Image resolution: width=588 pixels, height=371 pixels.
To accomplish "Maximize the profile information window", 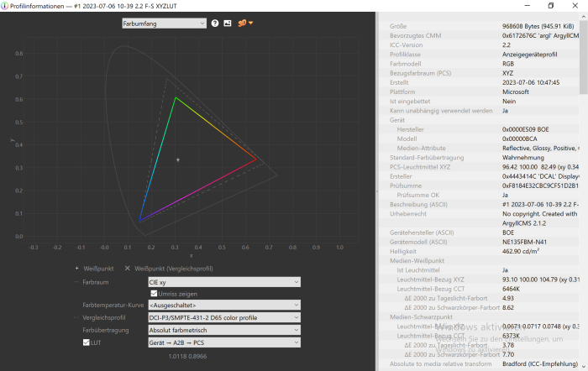I will point(550,6).
